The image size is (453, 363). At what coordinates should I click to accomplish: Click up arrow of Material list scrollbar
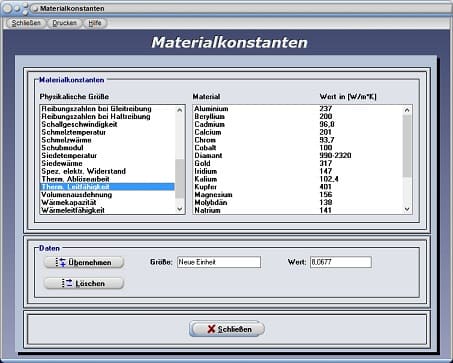tap(407, 110)
